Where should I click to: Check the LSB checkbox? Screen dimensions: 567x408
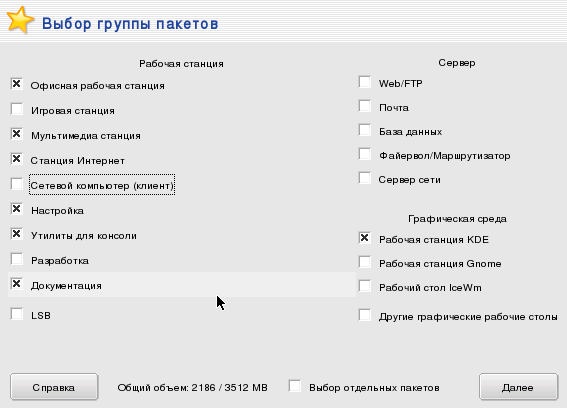pyautogui.click(x=17, y=314)
